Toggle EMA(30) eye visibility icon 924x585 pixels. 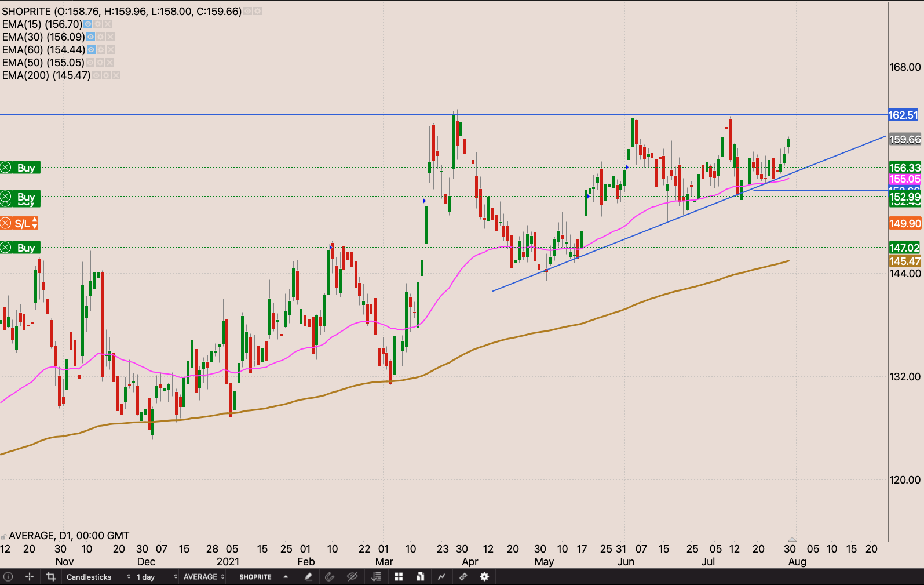tap(90, 37)
